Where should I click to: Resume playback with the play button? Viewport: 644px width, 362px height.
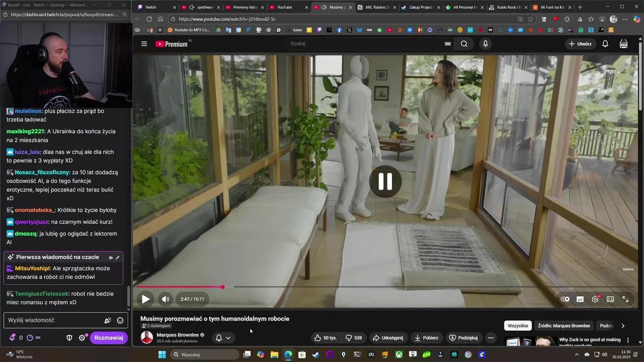145,299
